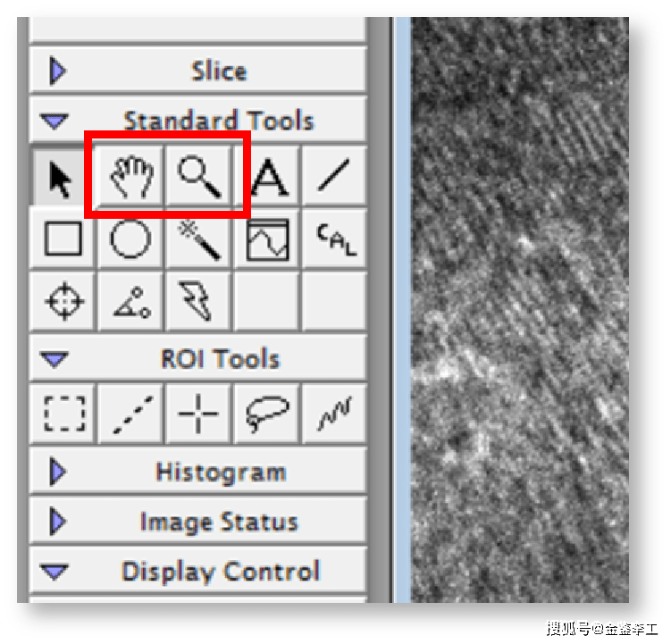Select the lightning bolt tool

point(198,301)
